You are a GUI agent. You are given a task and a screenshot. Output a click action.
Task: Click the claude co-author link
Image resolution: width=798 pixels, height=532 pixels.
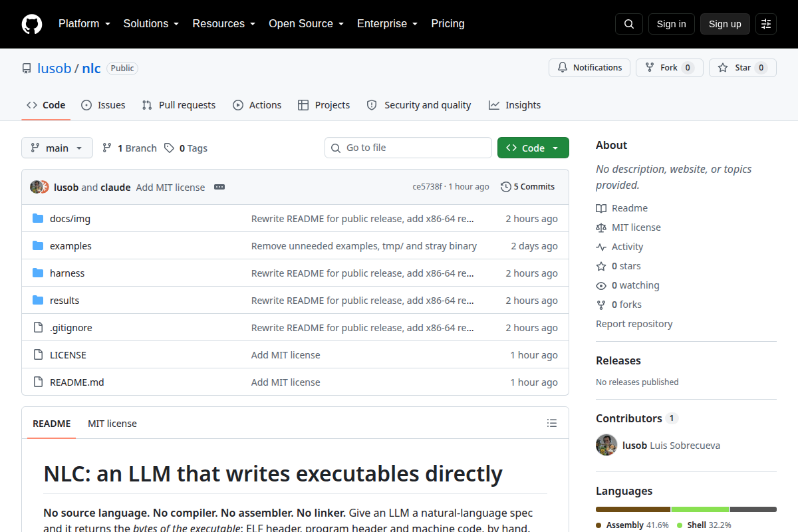coord(116,188)
